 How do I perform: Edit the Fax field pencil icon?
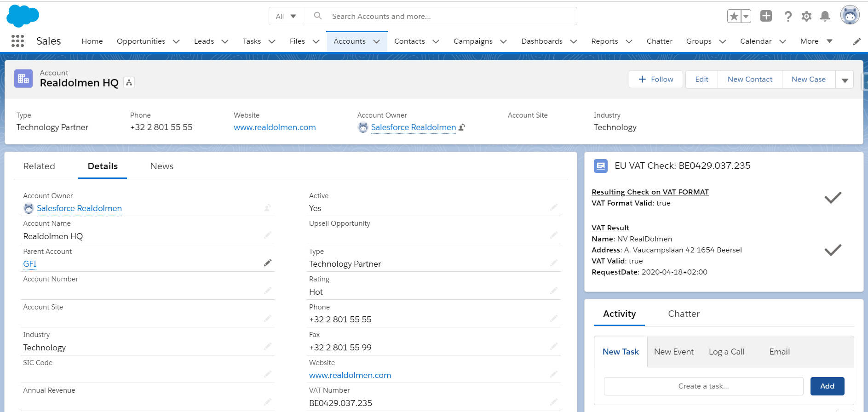coord(554,346)
